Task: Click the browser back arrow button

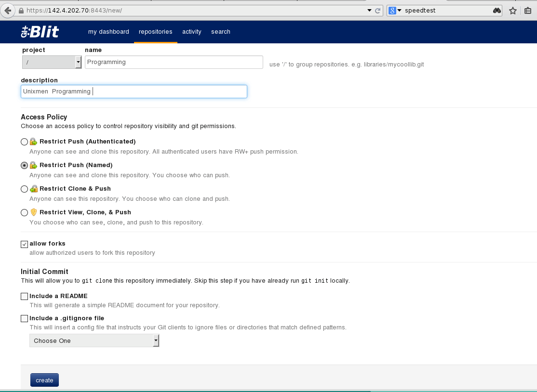Action: tap(8, 10)
